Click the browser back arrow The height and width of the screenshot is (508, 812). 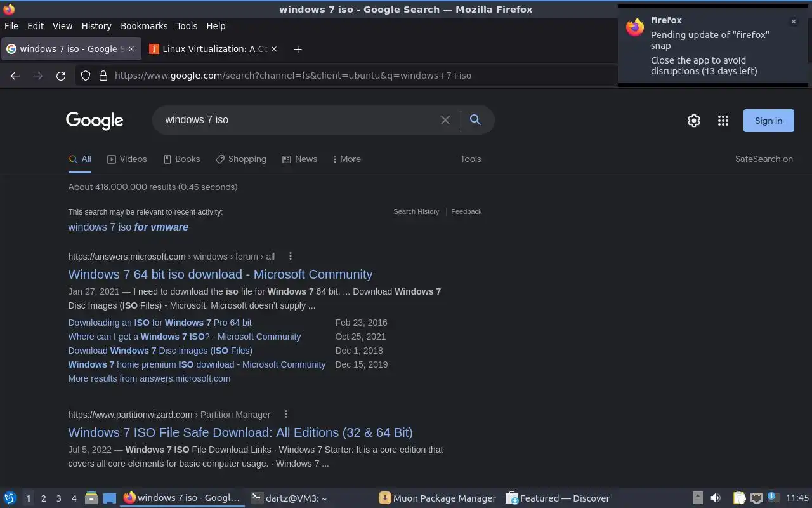(x=15, y=76)
